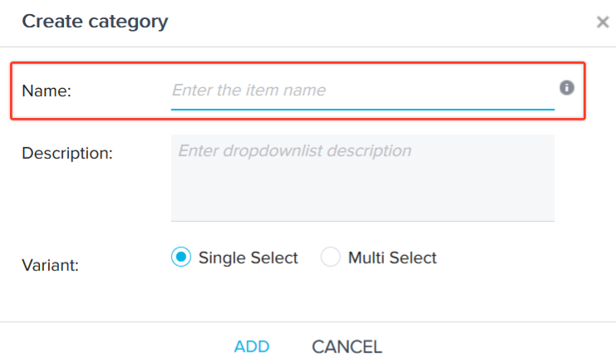The image size is (616, 364).
Task: Click the 'Create category' dialog title
Action: tap(95, 22)
